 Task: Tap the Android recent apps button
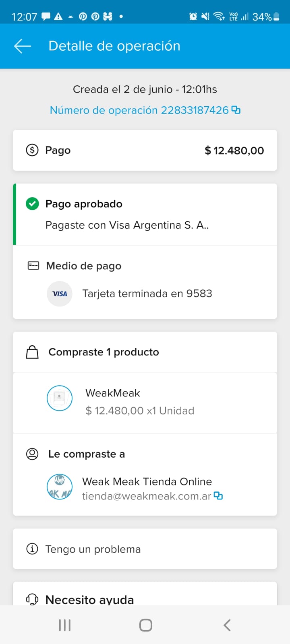tap(65, 625)
